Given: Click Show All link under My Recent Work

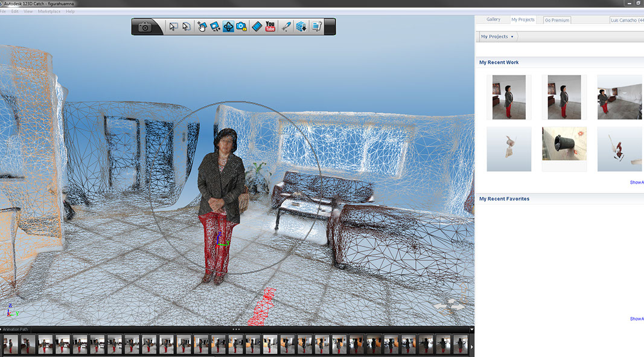Looking at the screenshot, I should click(637, 182).
